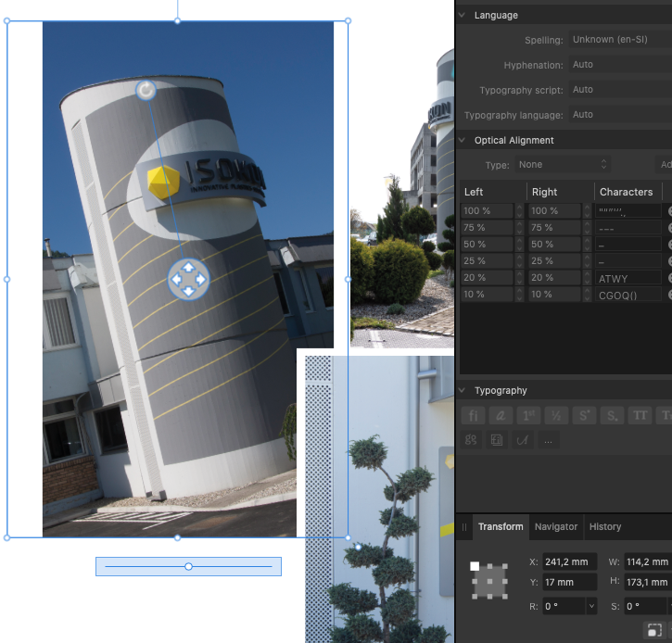The width and height of the screenshot is (672, 643).
Task: Toggle boxed fi ligature set option
Action: [x=496, y=440]
